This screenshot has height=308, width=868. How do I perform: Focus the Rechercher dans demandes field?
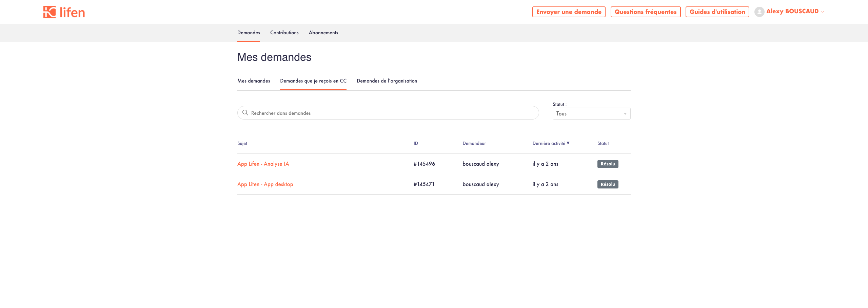coord(390,113)
